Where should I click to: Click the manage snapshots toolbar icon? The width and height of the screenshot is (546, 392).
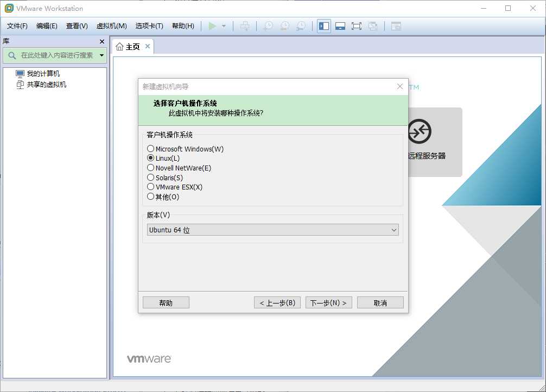(x=301, y=26)
